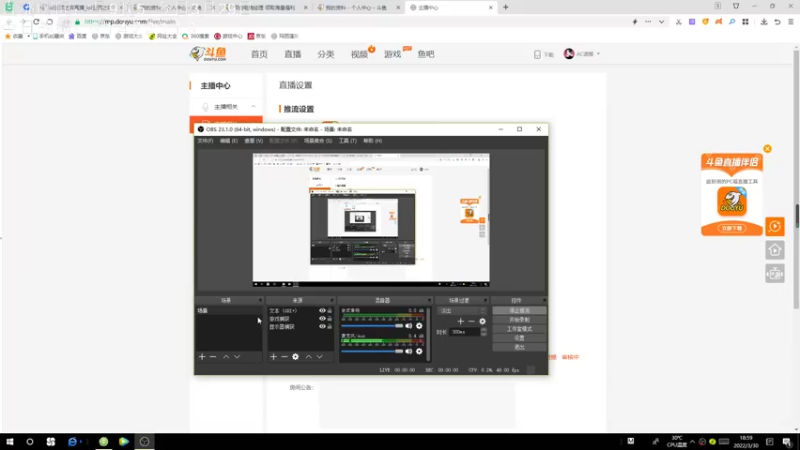This screenshot has width=800, height=450.
Task: Open desktop audio settings gear in mixer
Action: [x=419, y=326]
